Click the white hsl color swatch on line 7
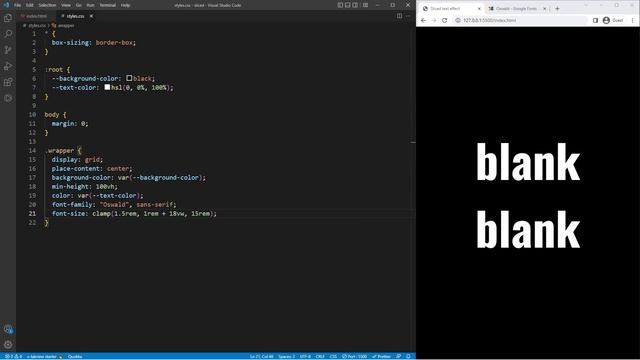The width and height of the screenshot is (640, 360). click(107, 87)
